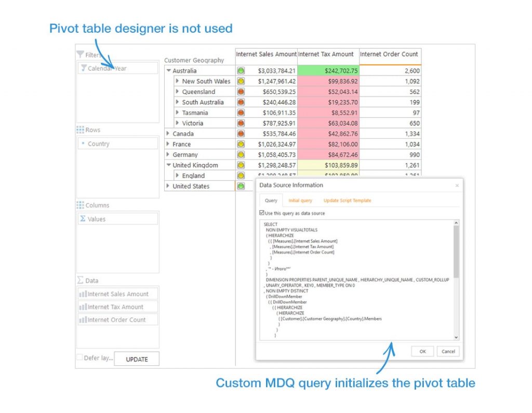Click the bar chart icon beside Internet Sales Amount

(84, 293)
